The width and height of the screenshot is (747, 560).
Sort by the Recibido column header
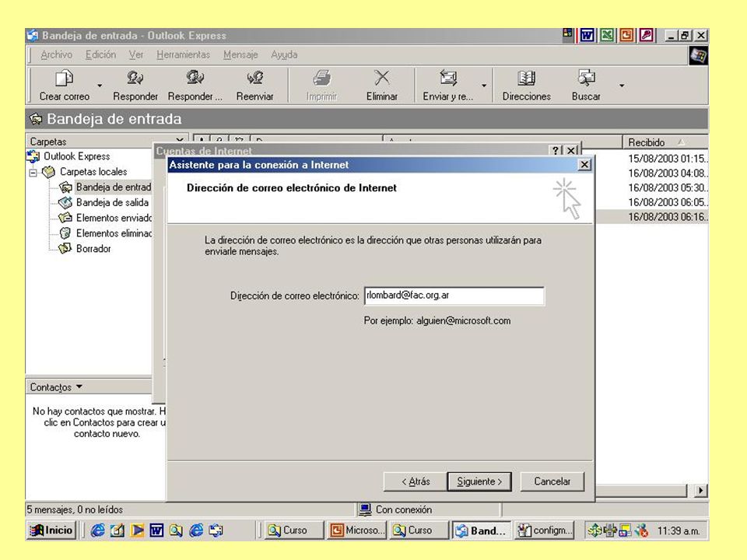pyautogui.click(x=665, y=142)
